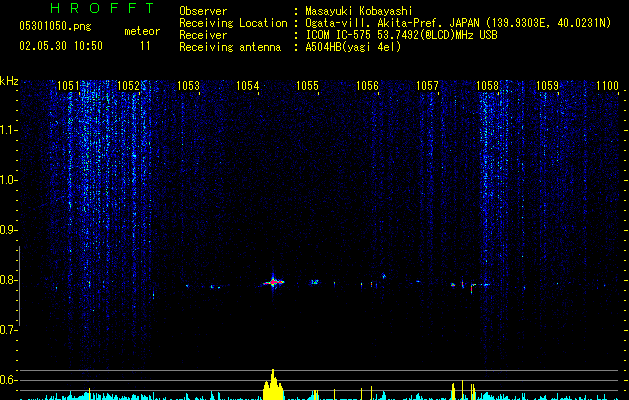Click the 0.6 frequency axis label
The width and height of the screenshot is (629, 400).
(8, 380)
